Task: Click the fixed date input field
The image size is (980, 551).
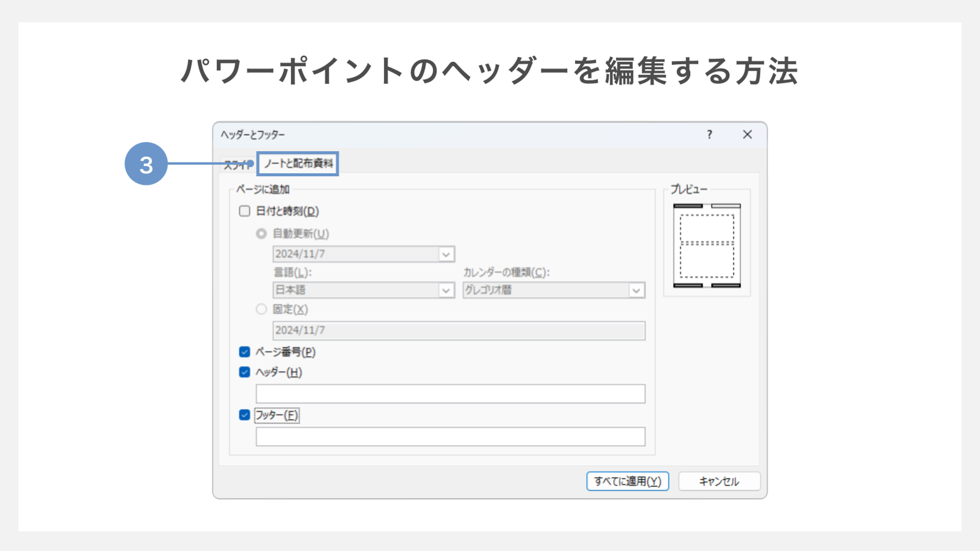Action: (x=459, y=331)
